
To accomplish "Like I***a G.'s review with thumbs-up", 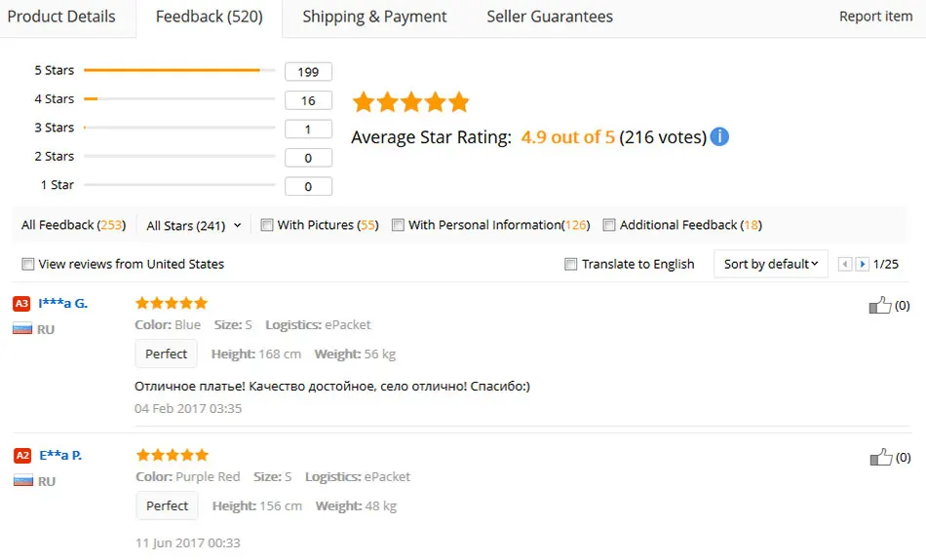I will tap(880, 305).
